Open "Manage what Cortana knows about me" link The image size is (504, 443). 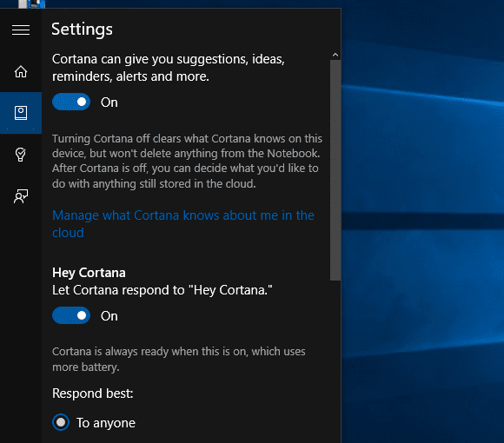coord(183,224)
